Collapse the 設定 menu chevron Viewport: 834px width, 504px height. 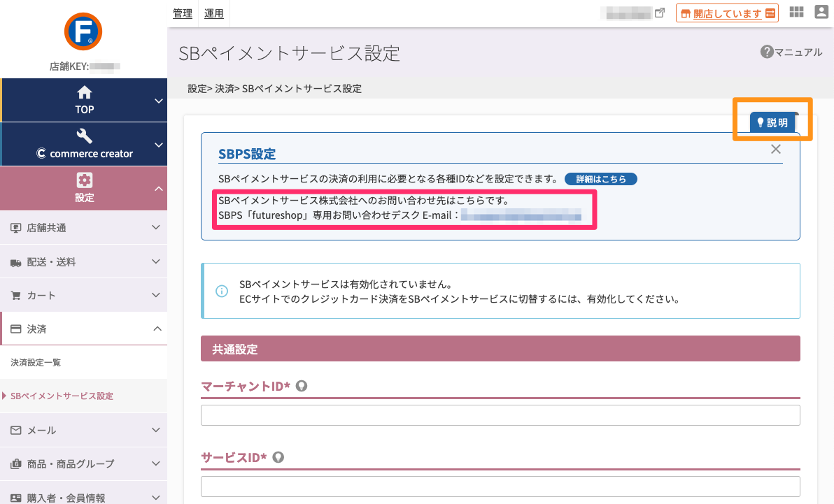coord(159,189)
